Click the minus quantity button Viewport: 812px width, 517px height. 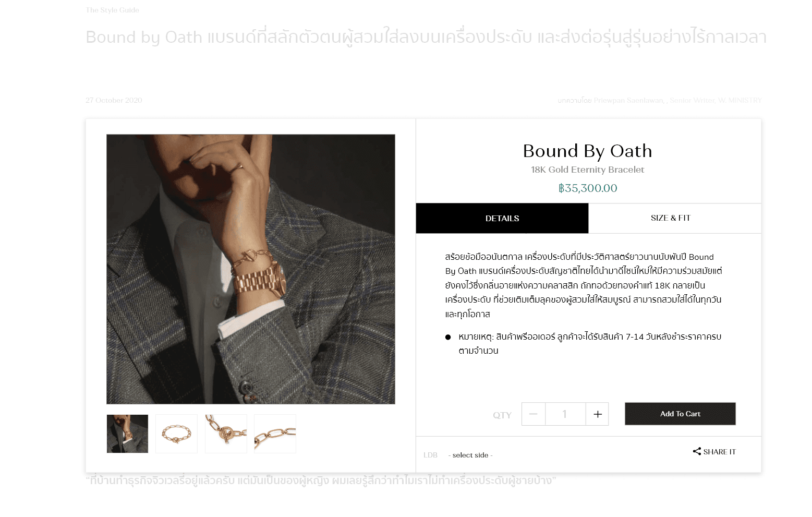point(533,414)
